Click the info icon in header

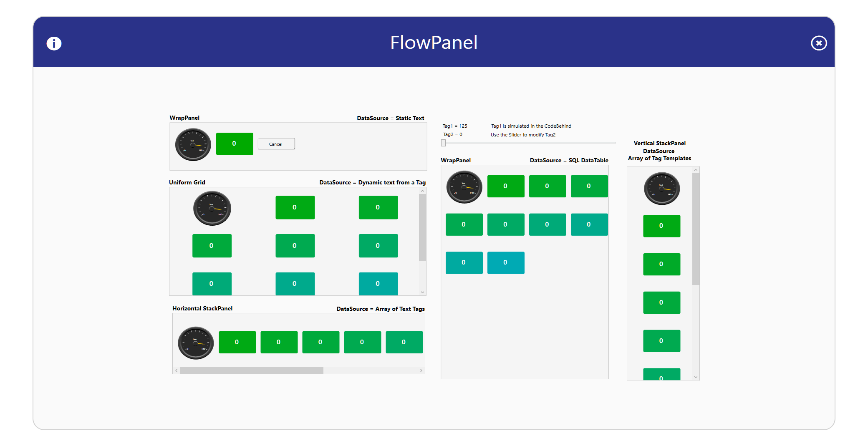(54, 43)
